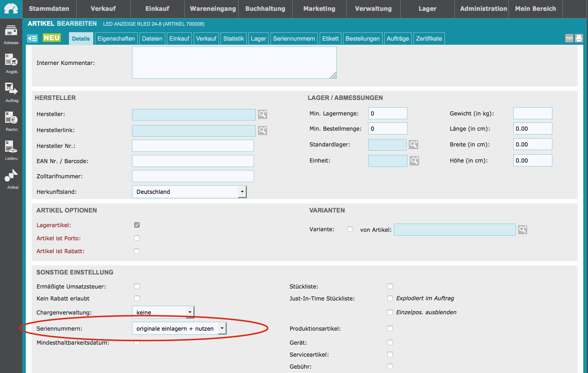Open the Seriennummern dropdown
Screen dimensions: 588x373
[x=179, y=328]
